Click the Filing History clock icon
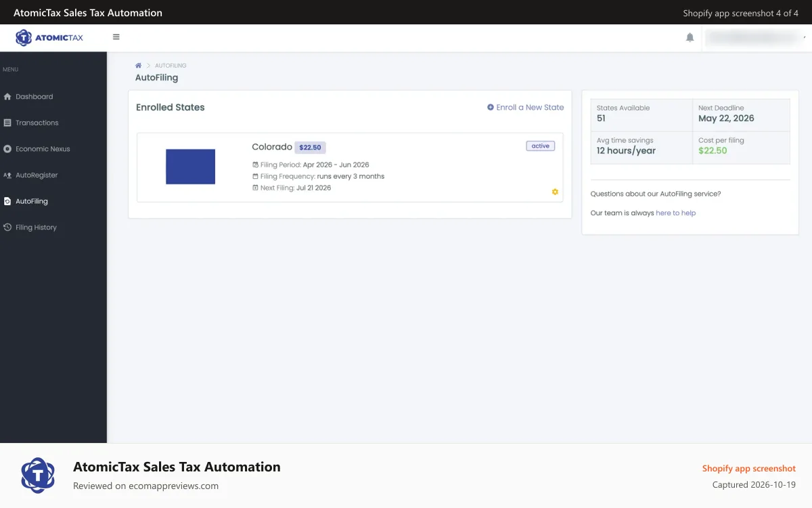 coord(7,228)
